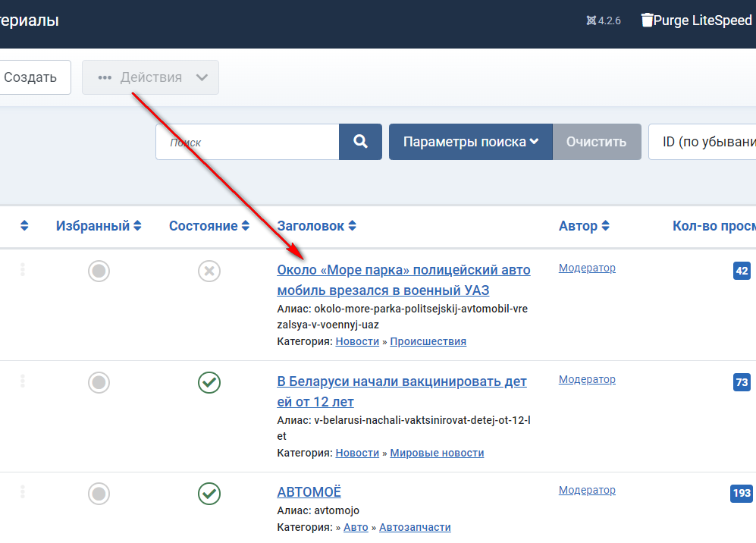Open the ID (по убыванию) sort dropdown
The image size is (756, 543).
pos(701,142)
